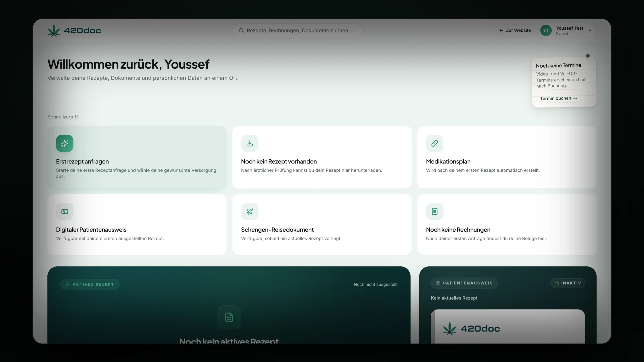Click the Aktives Rezept badge
Image resolution: width=644 pixels, height=362 pixels.
coord(90,284)
